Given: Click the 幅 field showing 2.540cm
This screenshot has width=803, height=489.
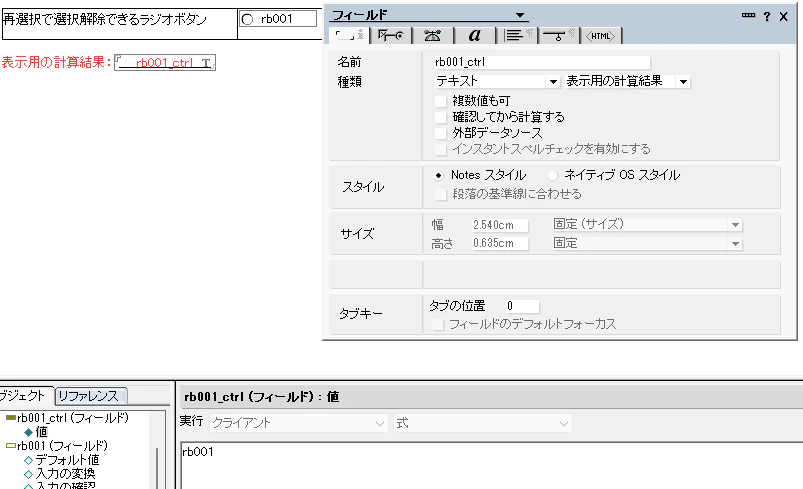Looking at the screenshot, I should coord(500,225).
